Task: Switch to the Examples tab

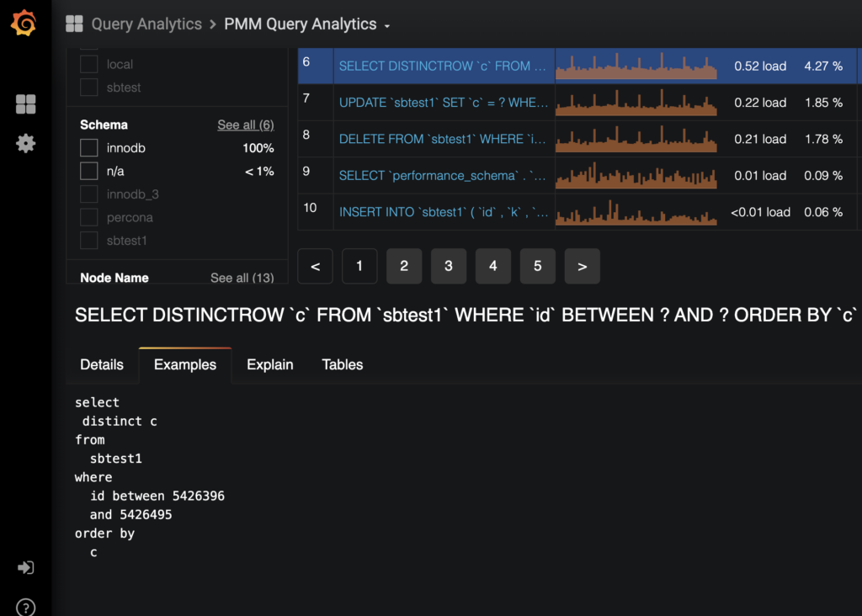Action: pyautogui.click(x=185, y=365)
